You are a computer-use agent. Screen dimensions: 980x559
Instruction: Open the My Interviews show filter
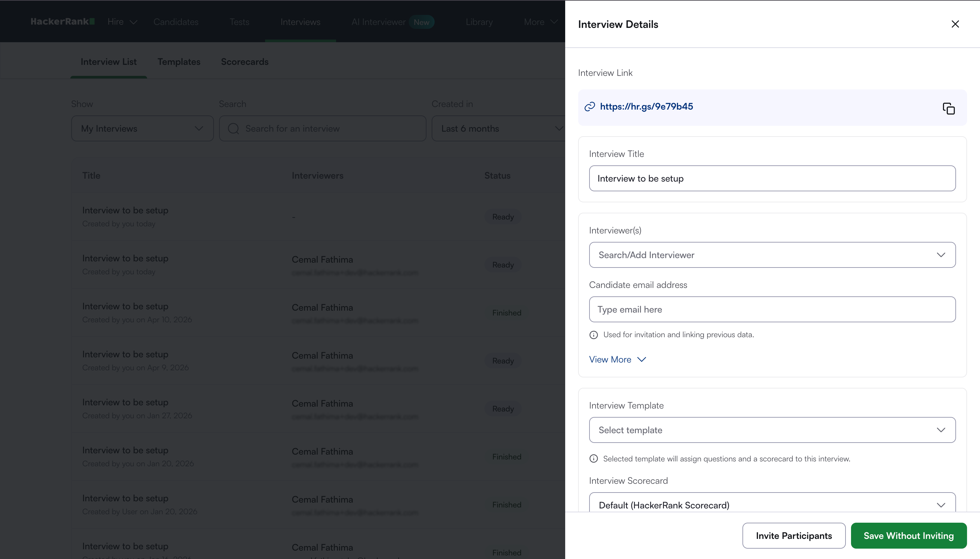tap(142, 129)
